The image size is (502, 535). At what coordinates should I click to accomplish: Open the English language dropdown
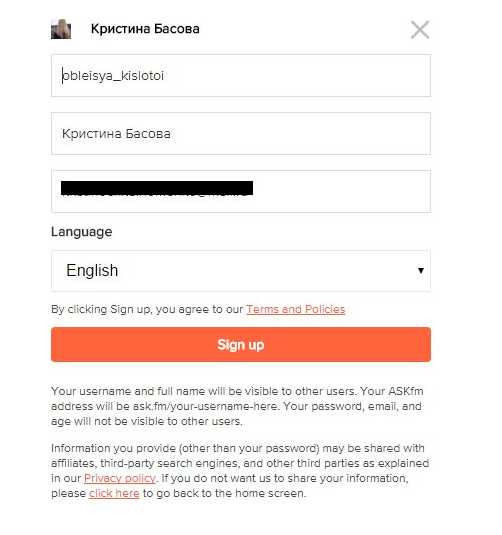[x=241, y=271]
